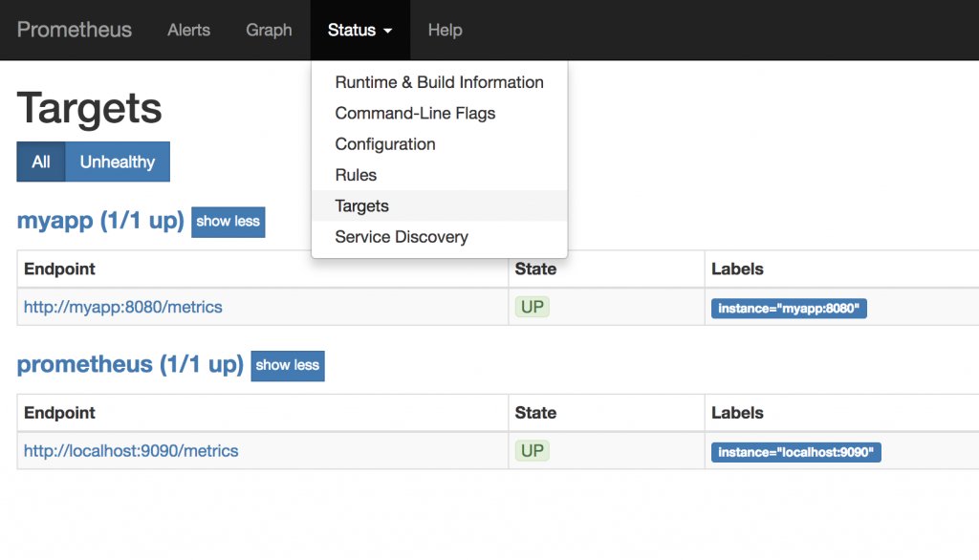The height and width of the screenshot is (560, 979).
Task: Collapse myapp group with show less
Action: tap(228, 221)
